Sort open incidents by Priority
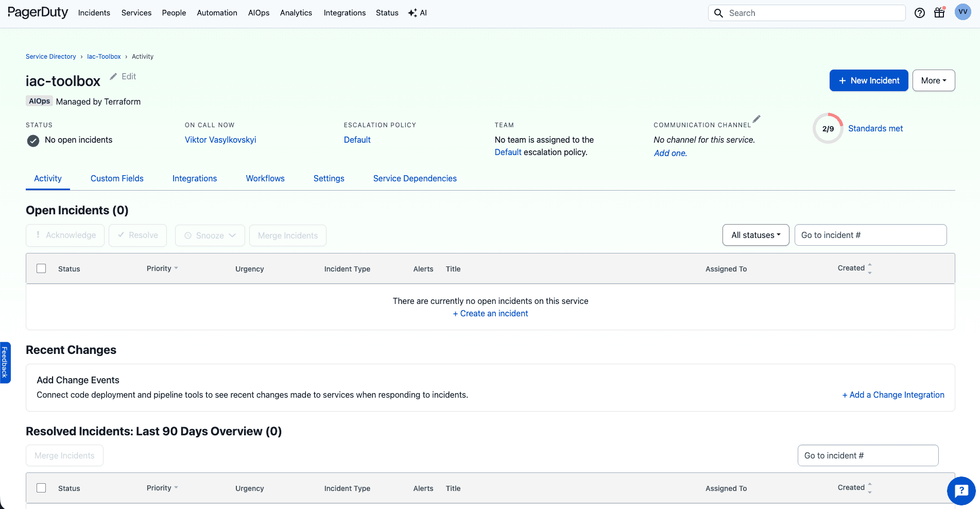 click(x=162, y=268)
